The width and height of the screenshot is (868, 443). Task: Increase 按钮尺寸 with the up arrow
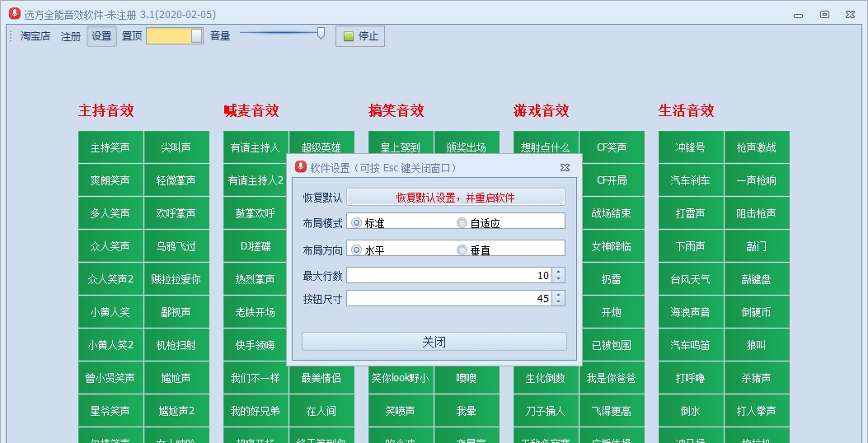coord(559,295)
